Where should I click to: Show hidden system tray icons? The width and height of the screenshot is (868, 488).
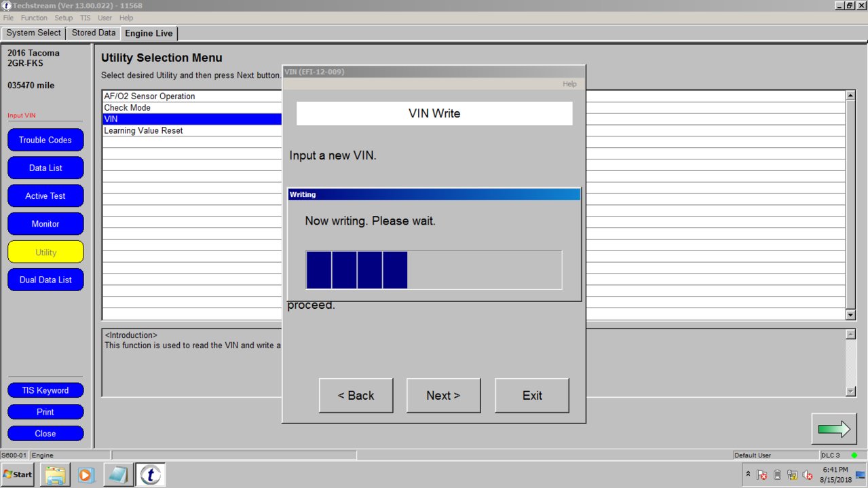coord(748,474)
